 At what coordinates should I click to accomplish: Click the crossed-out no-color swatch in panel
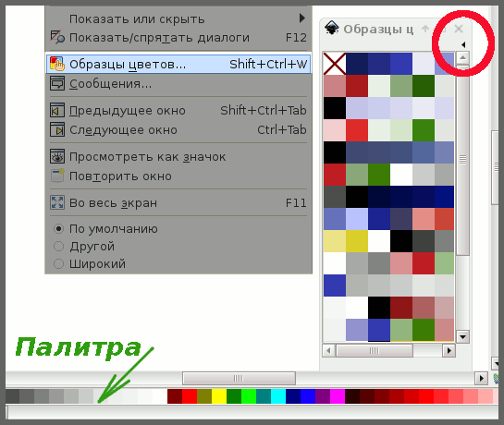(x=335, y=64)
